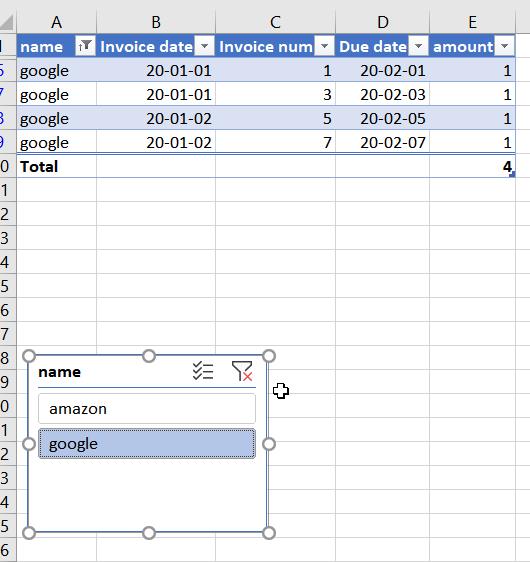Expand the Invoice date filter dropdown
This screenshot has height=562, width=530.
click(x=204, y=46)
